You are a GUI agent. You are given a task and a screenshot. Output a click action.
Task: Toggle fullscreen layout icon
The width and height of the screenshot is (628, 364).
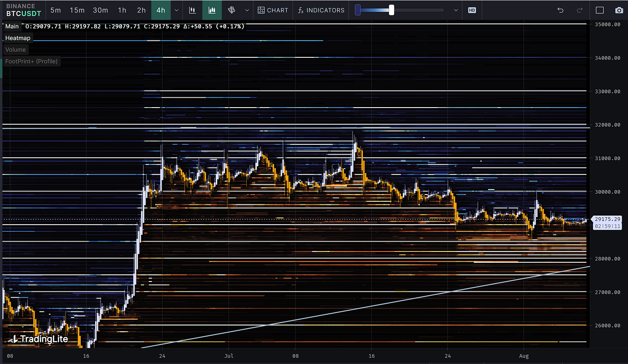[x=600, y=10]
